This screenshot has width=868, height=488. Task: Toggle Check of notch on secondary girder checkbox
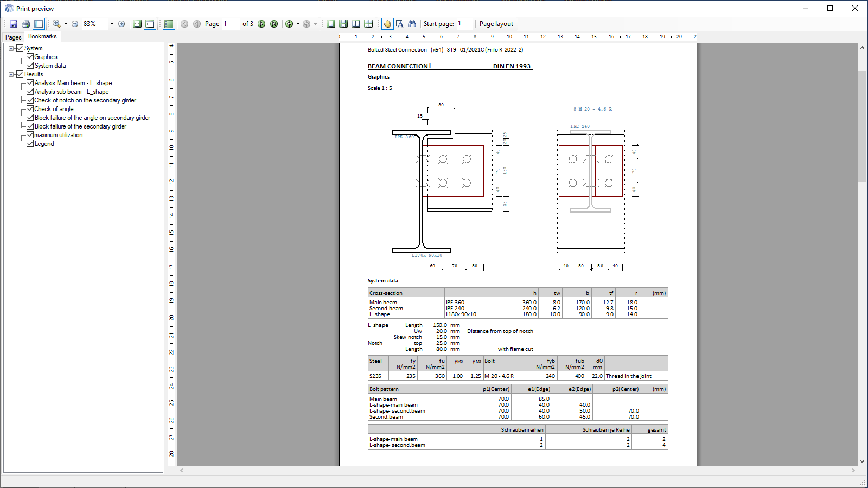(30, 100)
